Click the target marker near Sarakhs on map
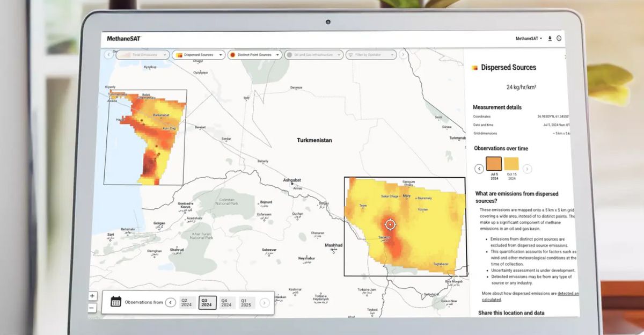The width and height of the screenshot is (644, 335). coord(390,224)
